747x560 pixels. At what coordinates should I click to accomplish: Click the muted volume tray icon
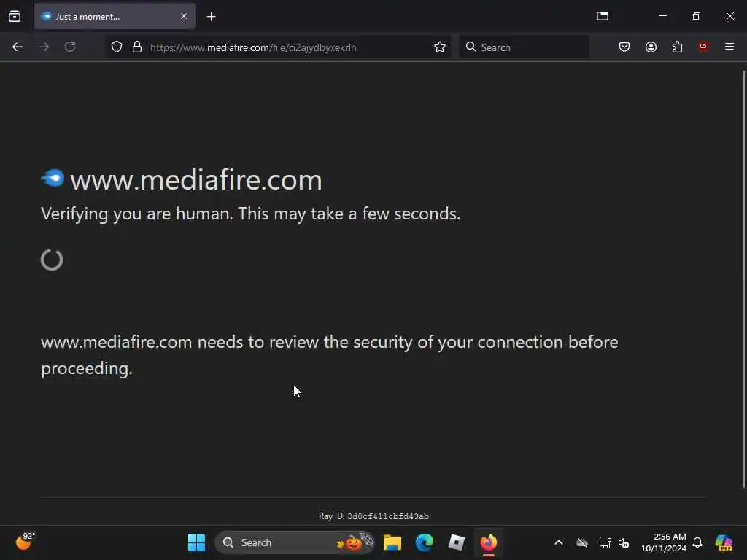624,542
